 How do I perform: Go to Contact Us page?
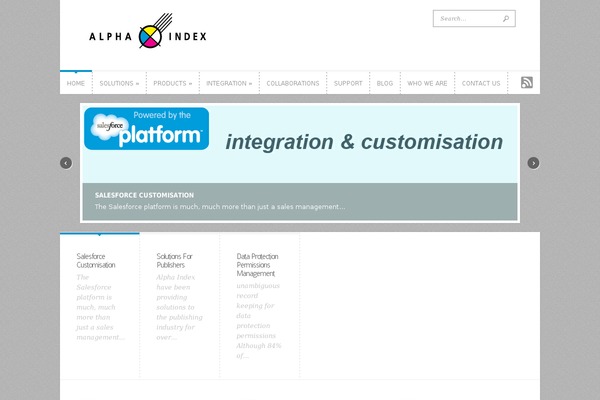tap(481, 83)
